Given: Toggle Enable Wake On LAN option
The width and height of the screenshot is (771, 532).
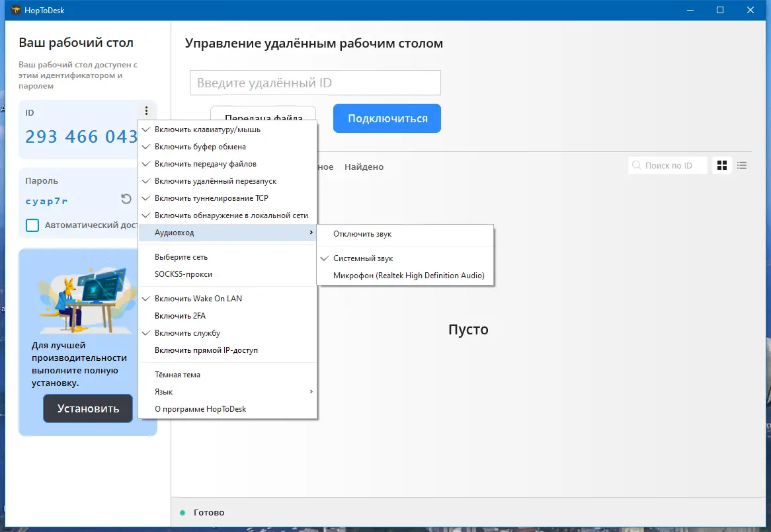Looking at the screenshot, I should [227, 299].
